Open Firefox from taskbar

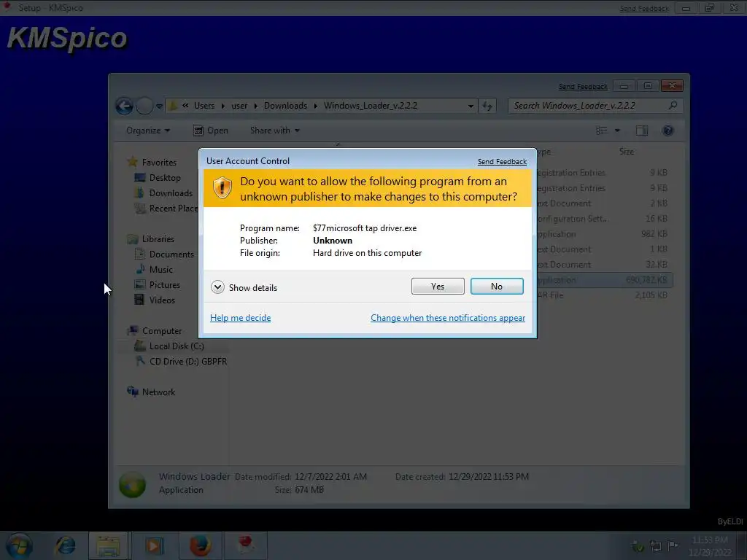[201, 545]
